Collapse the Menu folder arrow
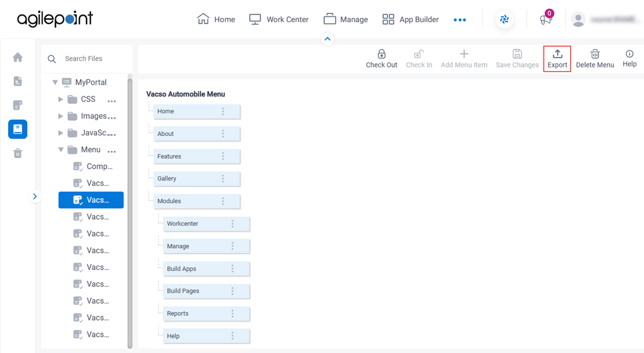 pyautogui.click(x=61, y=150)
